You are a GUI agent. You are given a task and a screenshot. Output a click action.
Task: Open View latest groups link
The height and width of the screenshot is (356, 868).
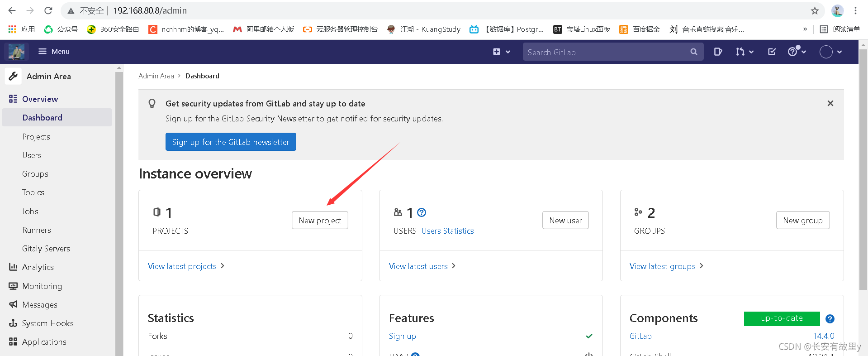pos(667,266)
